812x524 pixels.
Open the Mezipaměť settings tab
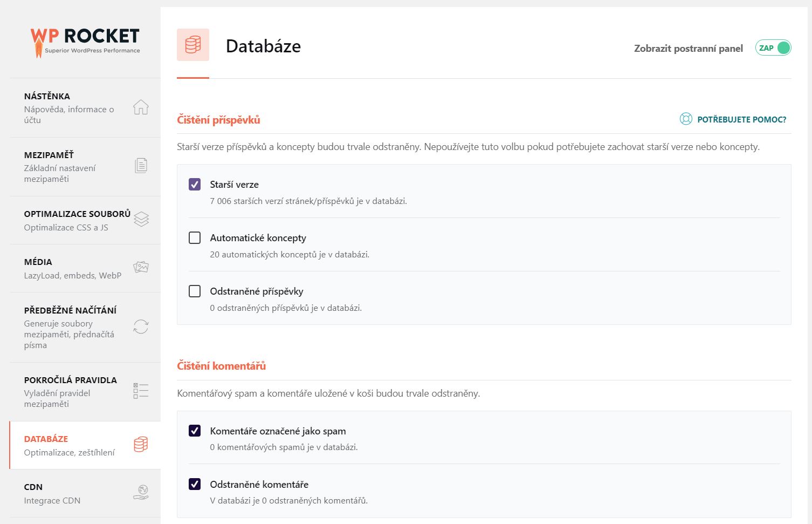point(85,166)
